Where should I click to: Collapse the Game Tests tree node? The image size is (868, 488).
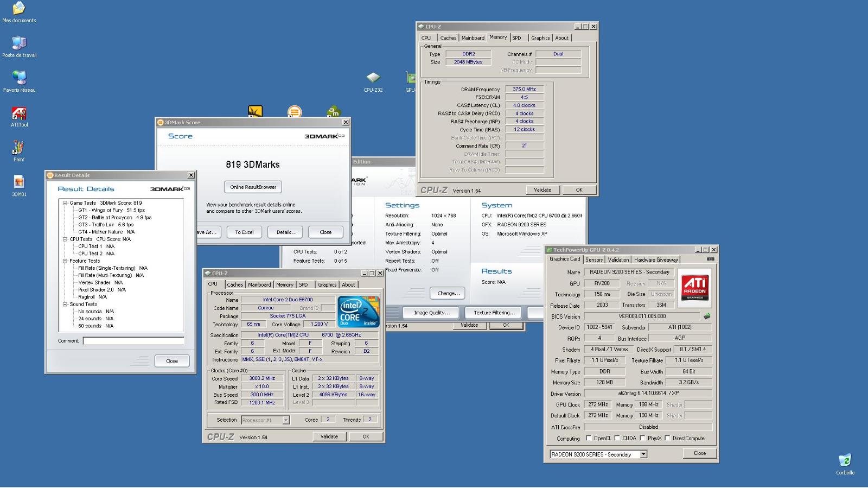65,203
